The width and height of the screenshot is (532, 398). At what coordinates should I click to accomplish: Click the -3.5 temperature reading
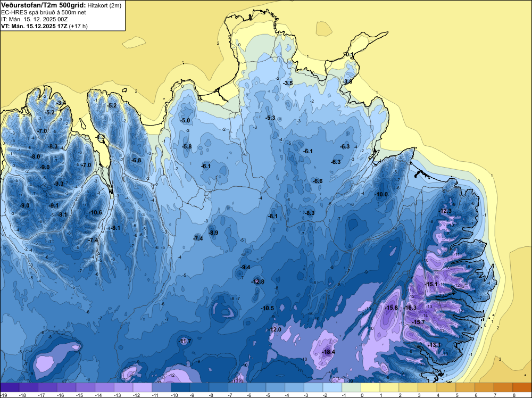(288, 83)
